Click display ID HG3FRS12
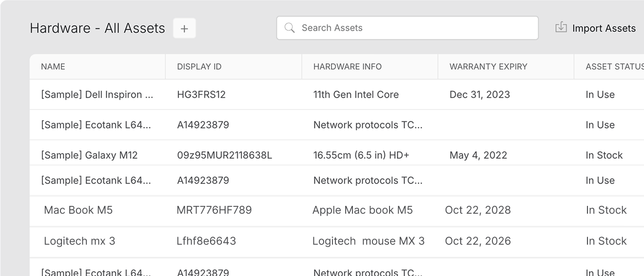 tap(201, 95)
